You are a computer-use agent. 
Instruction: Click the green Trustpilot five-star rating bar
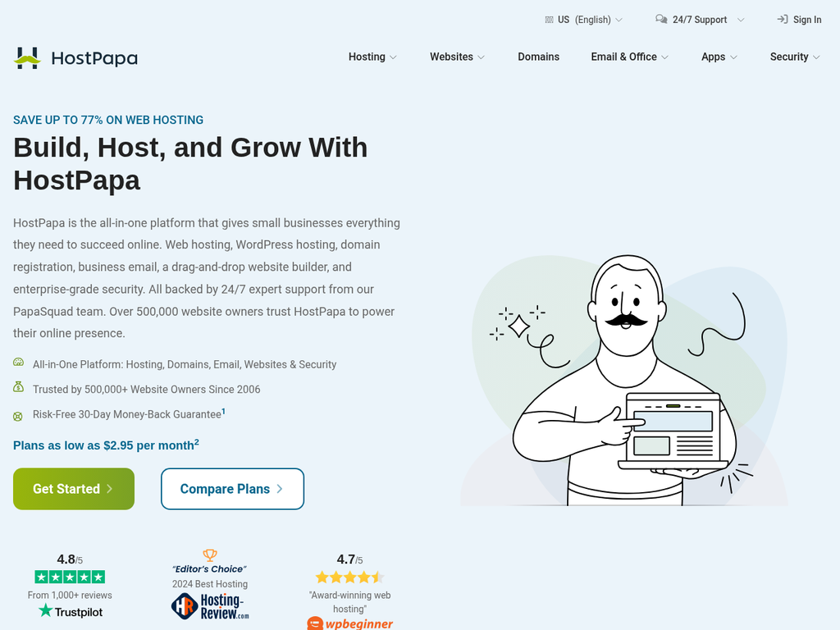pyautogui.click(x=70, y=577)
